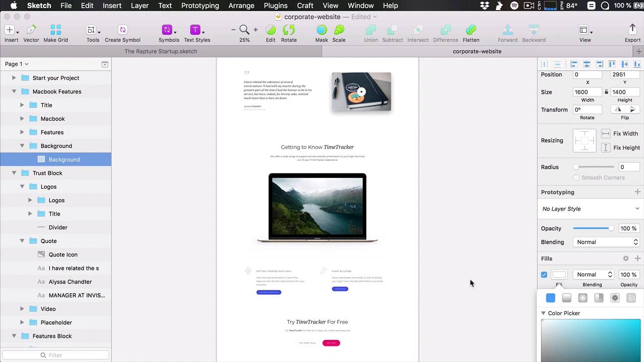Click the layer Filter search field
Image resolution: width=644 pixels, height=362 pixels.
pyautogui.click(x=55, y=355)
